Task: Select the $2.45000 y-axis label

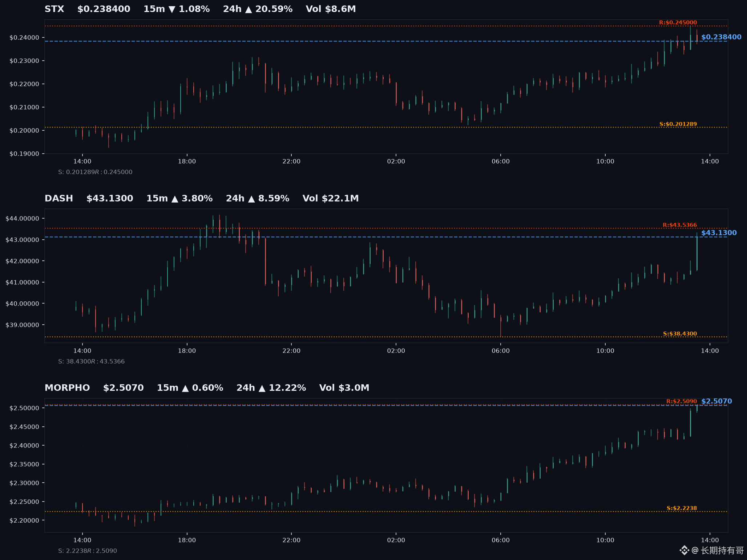Action: click(x=24, y=427)
